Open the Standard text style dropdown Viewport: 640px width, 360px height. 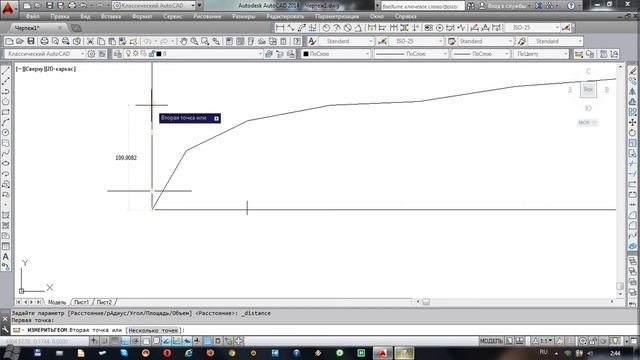coord(346,41)
